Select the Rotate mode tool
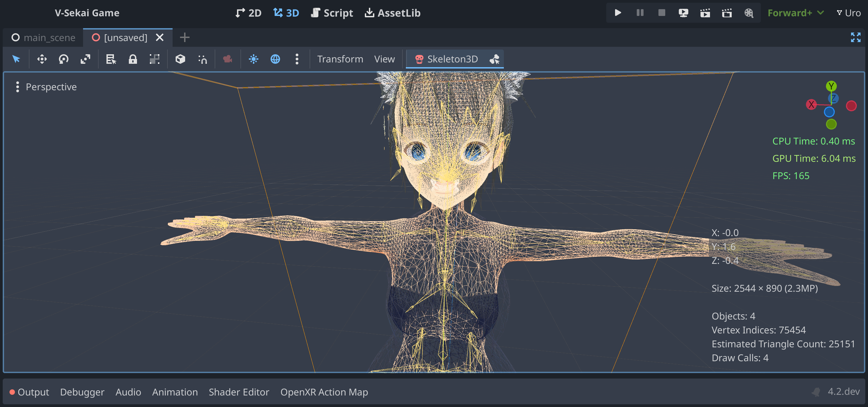The height and width of the screenshot is (407, 868). coord(63,59)
